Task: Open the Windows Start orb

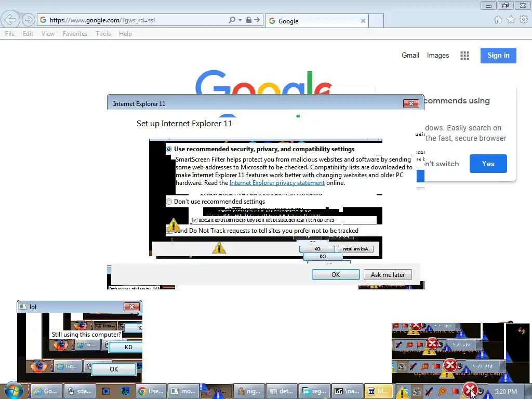Action: (x=14, y=390)
